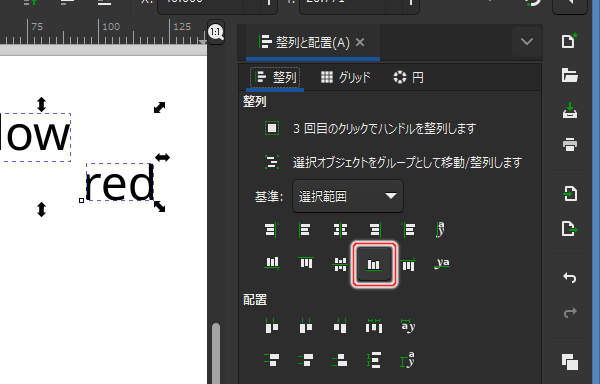
Task: Create a new document from the command bar
Action: [569, 41]
